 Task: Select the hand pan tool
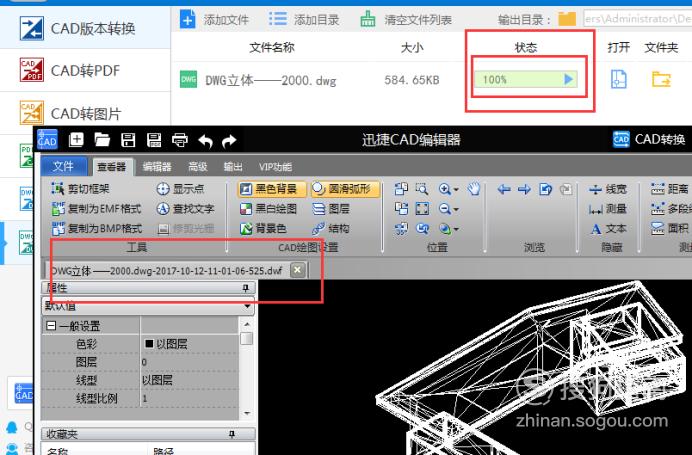(474, 189)
